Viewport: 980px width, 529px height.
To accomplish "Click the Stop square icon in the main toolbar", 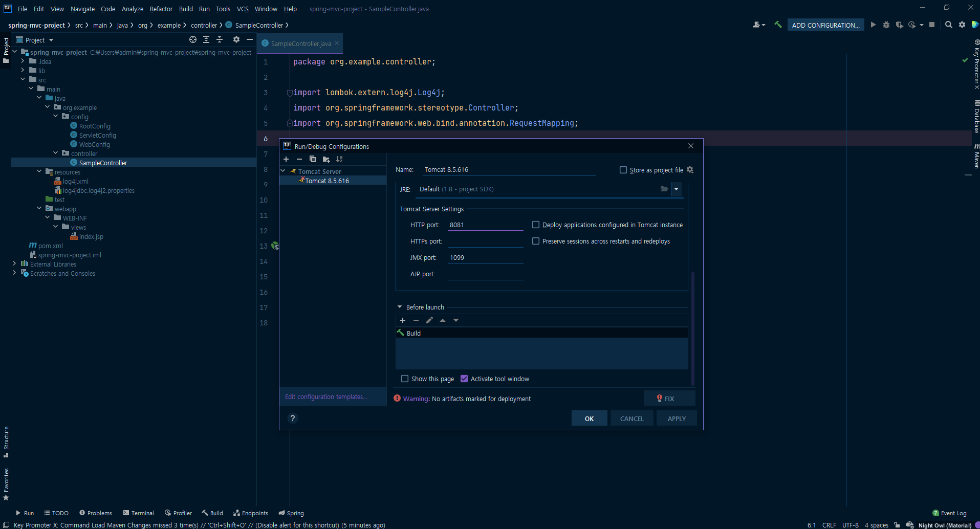I will pos(932,25).
